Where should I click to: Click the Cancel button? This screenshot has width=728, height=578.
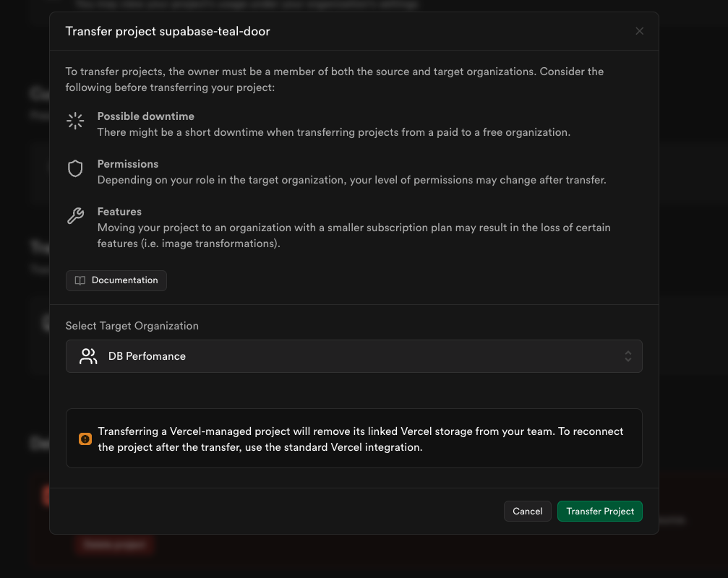527,511
